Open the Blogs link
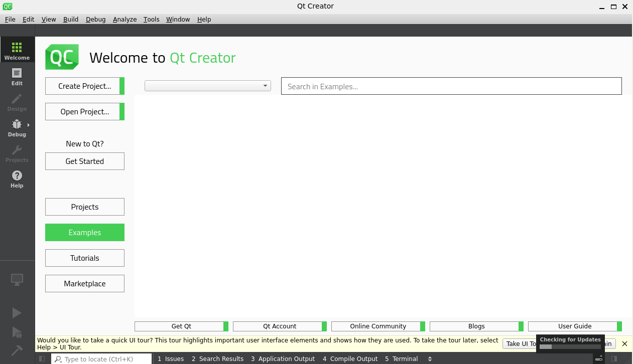Screen dimensions: 633x364 (x=477, y=326)
